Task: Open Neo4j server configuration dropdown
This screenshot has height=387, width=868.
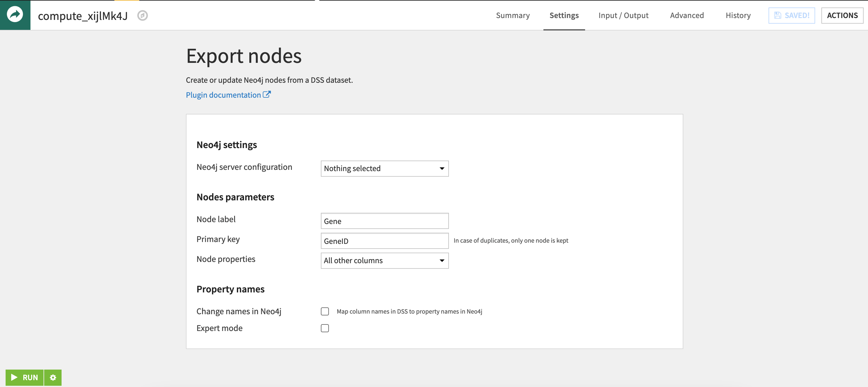Action: (x=385, y=168)
